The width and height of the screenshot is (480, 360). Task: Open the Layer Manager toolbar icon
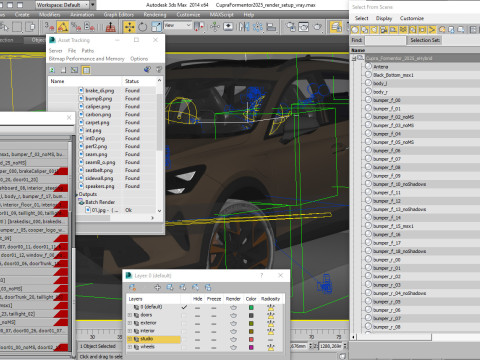click(336, 27)
